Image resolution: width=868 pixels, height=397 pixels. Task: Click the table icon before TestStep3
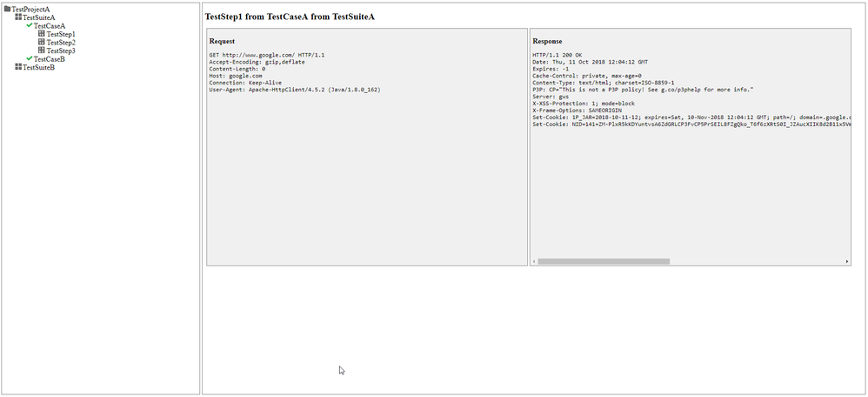pyautogui.click(x=41, y=50)
